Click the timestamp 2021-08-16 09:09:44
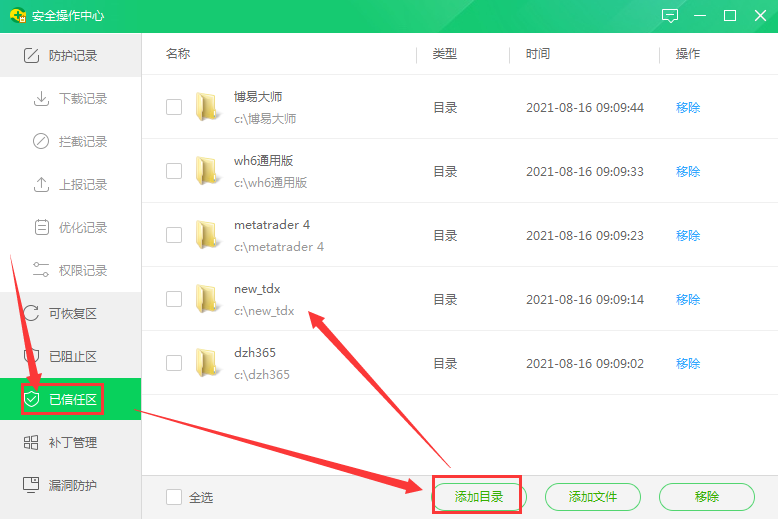 coord(585,107)
